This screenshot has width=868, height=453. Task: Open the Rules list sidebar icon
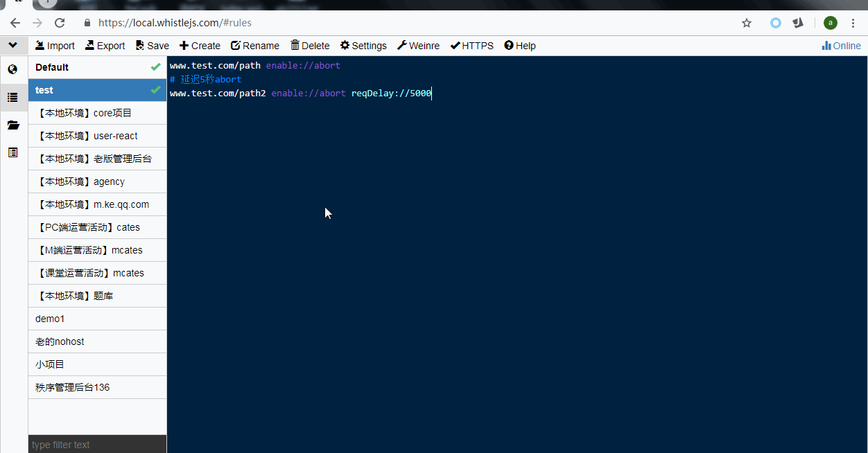pyautogui.click(x=13, y=97)
